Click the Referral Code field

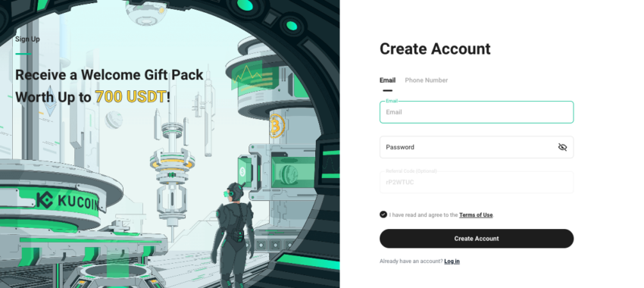[x=477, y=182]
